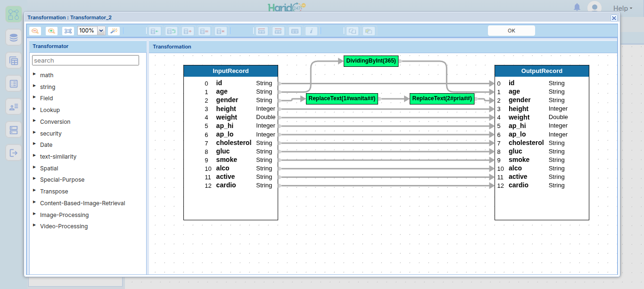
Task: Click the zoom in magnifier icon
Action: [51, 31]
